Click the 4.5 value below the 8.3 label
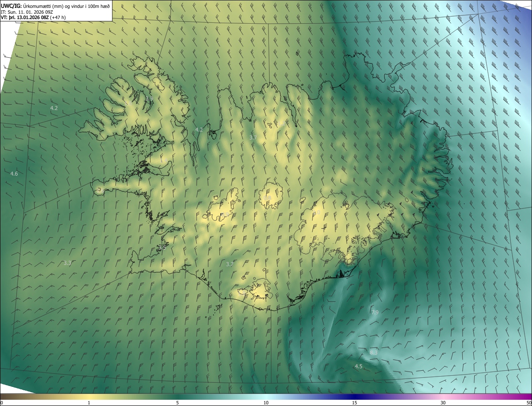 coord(358,366)
